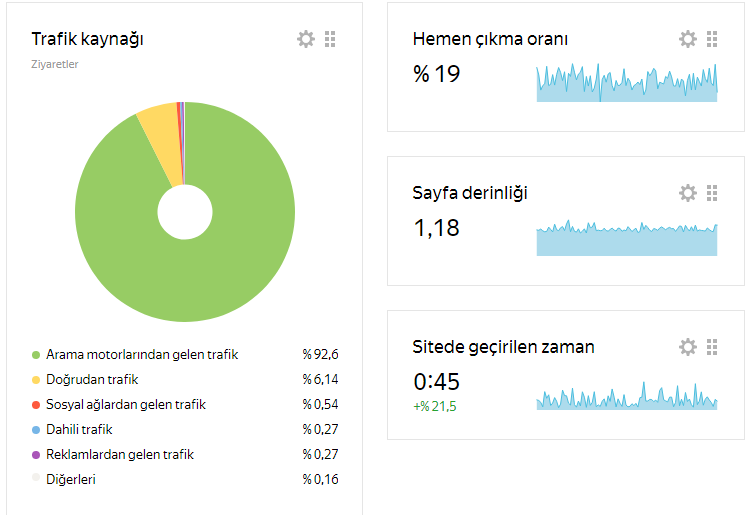Click the grid drag handle on Trafik kaynağı widget
746x515 pixels.
coord(330,39)
